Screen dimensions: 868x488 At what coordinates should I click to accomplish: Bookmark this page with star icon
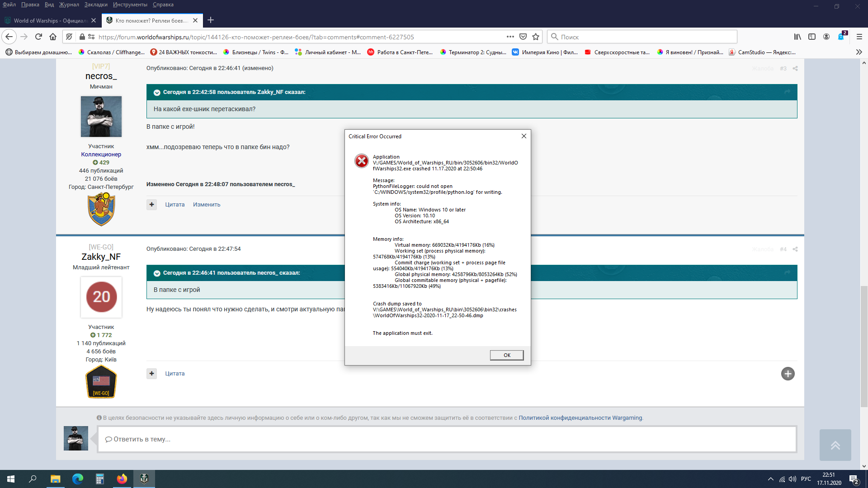coord(536,37)
